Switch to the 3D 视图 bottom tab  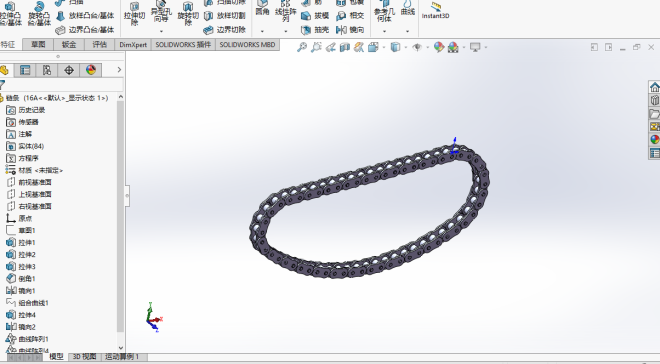point(84,357)
